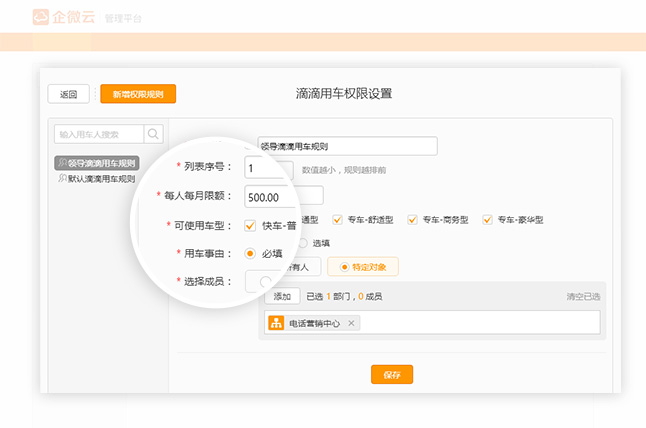This screenshot has height=428, width=646.
Task: Click the 列表序号 input showing 1
Action: tap(269, 168)
